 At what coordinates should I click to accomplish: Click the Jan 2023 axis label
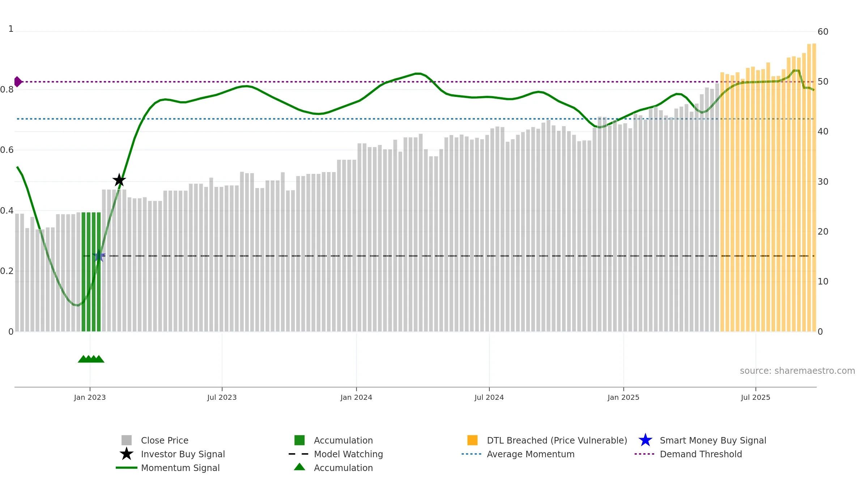tap(90, 398)
